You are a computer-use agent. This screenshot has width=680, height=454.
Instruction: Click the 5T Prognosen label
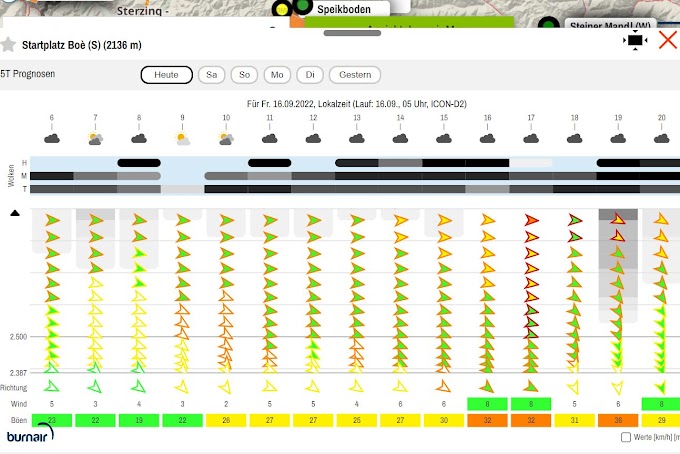click(28, 74)
